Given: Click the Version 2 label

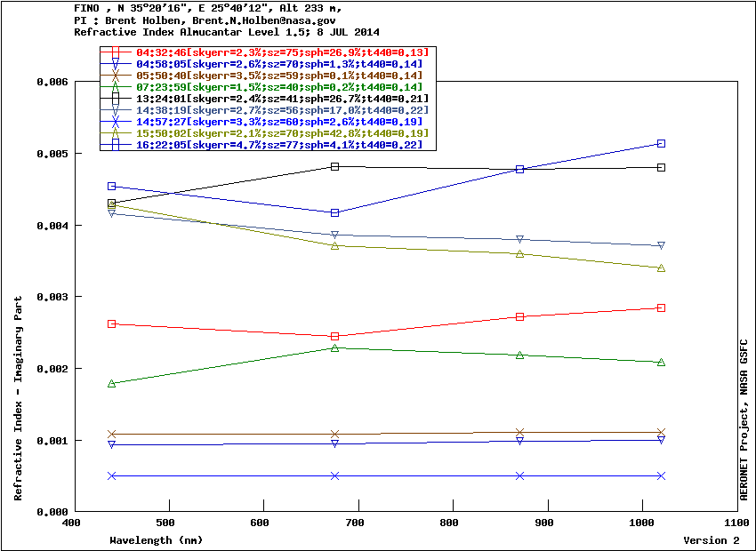Looking at the screenshot, I should coord(711,540).
